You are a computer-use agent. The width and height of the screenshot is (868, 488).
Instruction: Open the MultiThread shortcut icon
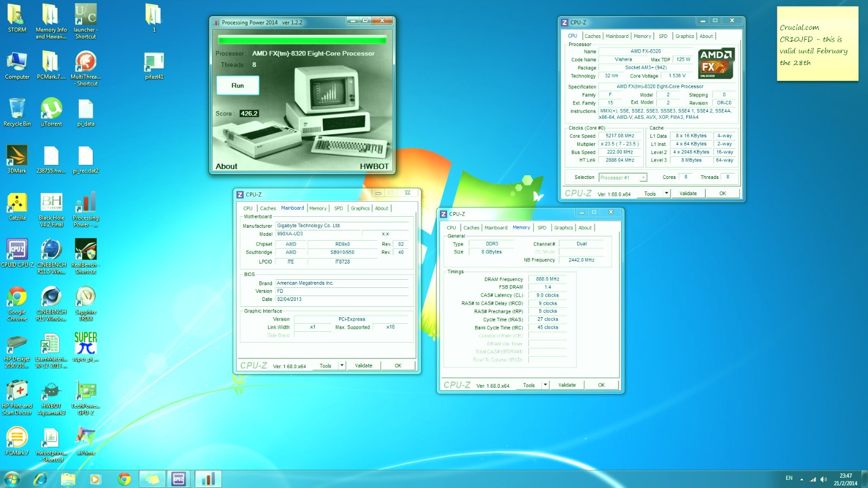tap(86, 68)
